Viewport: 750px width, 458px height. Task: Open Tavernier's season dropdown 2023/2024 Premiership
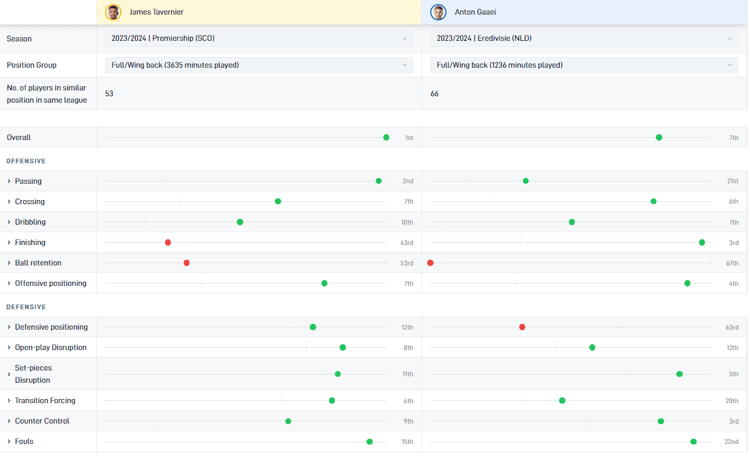[259, 39]
